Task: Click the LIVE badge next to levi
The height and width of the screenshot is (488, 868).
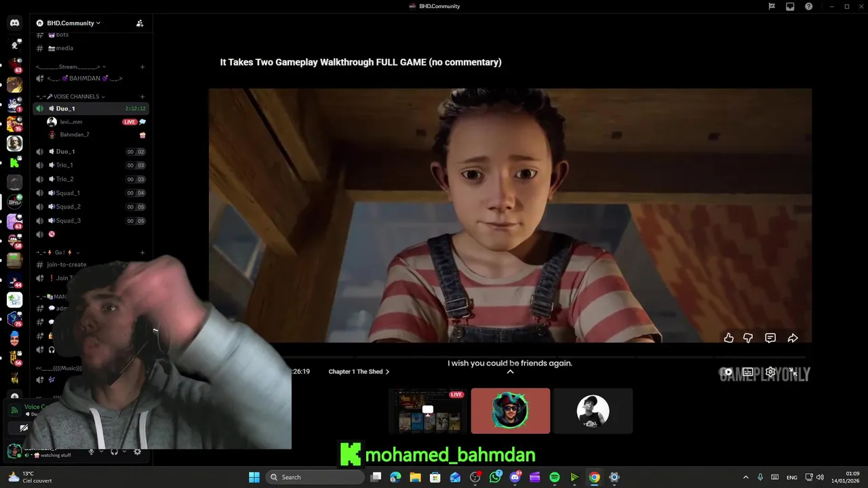Action: coord(130,122)
